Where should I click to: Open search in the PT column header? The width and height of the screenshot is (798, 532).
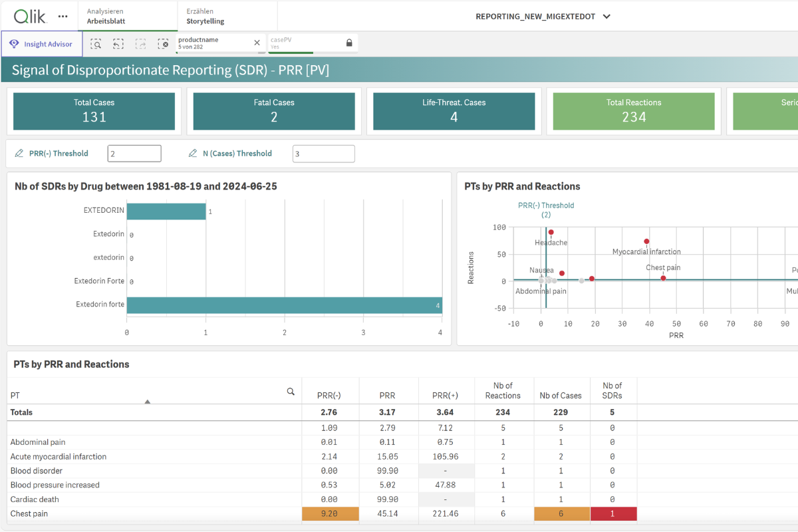pos(291,392)
